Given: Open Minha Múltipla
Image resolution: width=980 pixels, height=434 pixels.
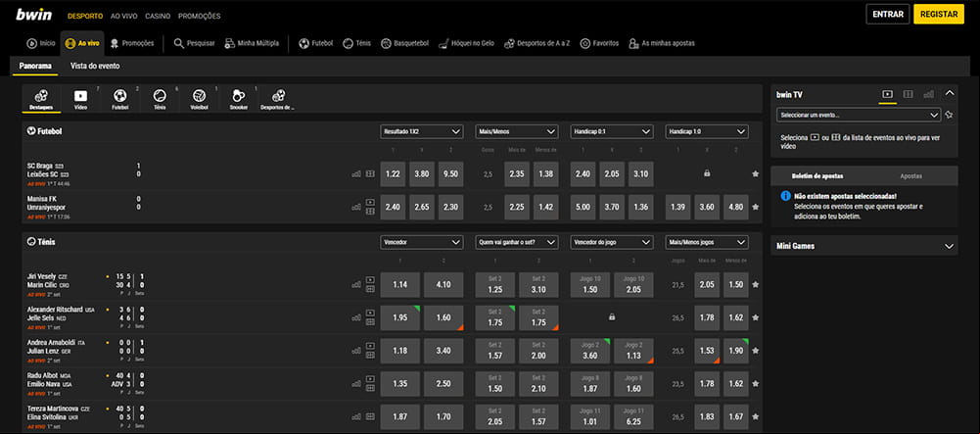Looking at the screenshot, I should 252,43.
